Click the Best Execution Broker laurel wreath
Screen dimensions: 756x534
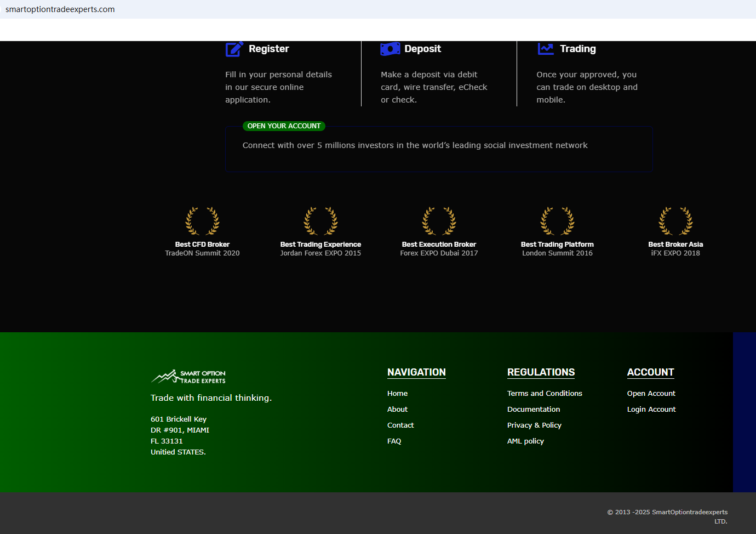click(x=439, y=221)
